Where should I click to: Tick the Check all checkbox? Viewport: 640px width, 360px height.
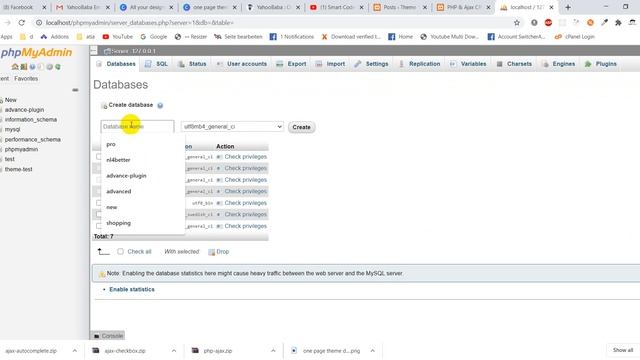(x=120, y=251)
